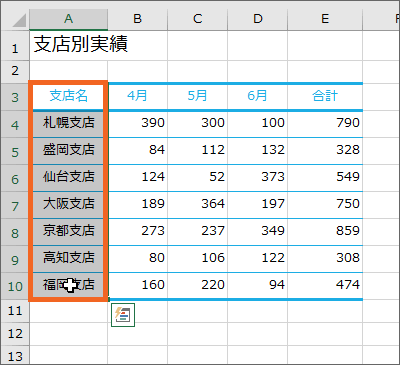Click the total cell 750
The image size is (400, 365).
click(325, 205)
